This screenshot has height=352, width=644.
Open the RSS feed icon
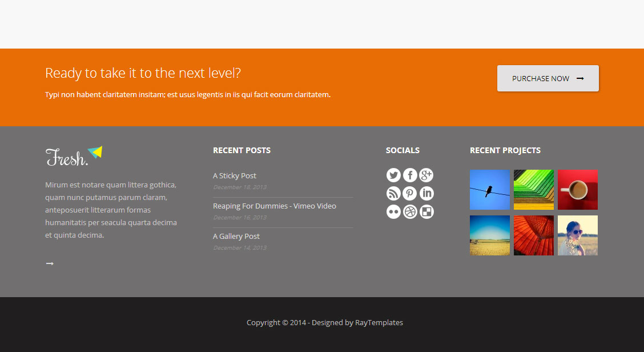[393, 194]
